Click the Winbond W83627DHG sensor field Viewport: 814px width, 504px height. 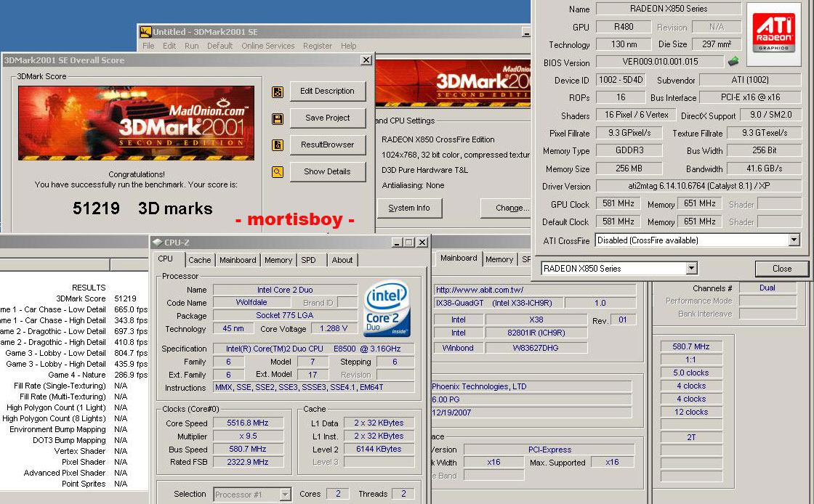535,348
